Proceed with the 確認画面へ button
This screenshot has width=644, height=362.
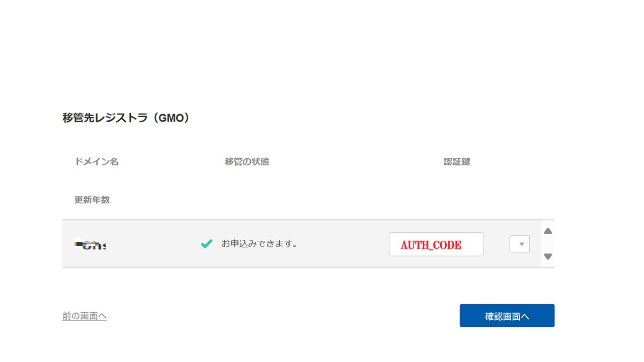(x=507, y=316)
